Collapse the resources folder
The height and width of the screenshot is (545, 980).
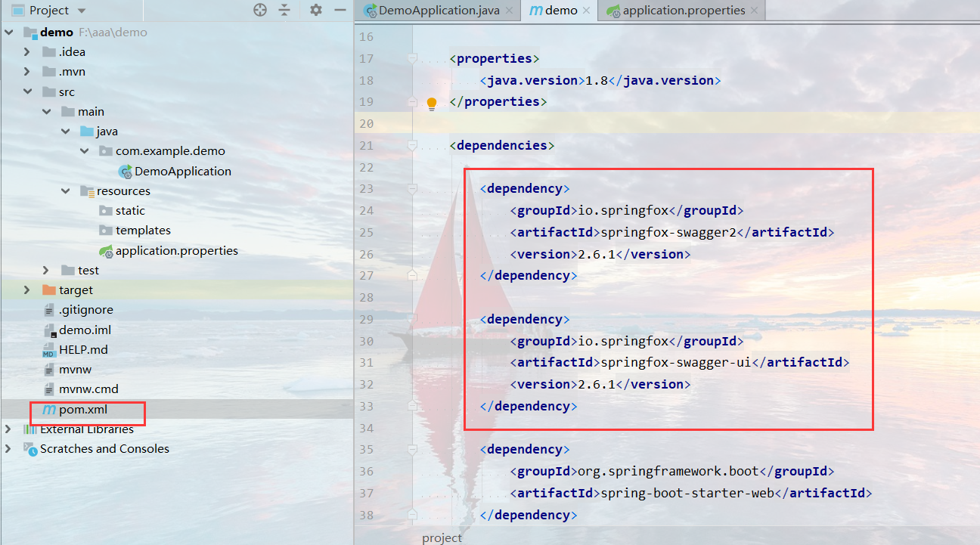pyautogui.click(x=65, y=190)
